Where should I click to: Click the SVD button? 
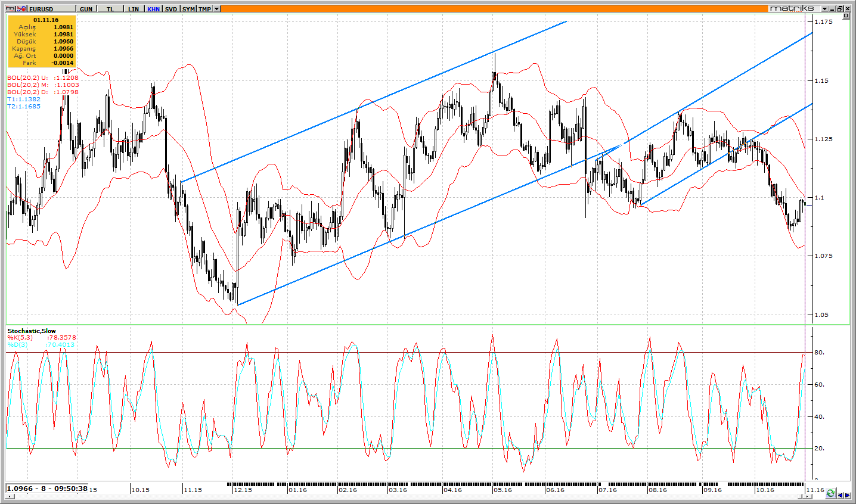coord(171,9)
